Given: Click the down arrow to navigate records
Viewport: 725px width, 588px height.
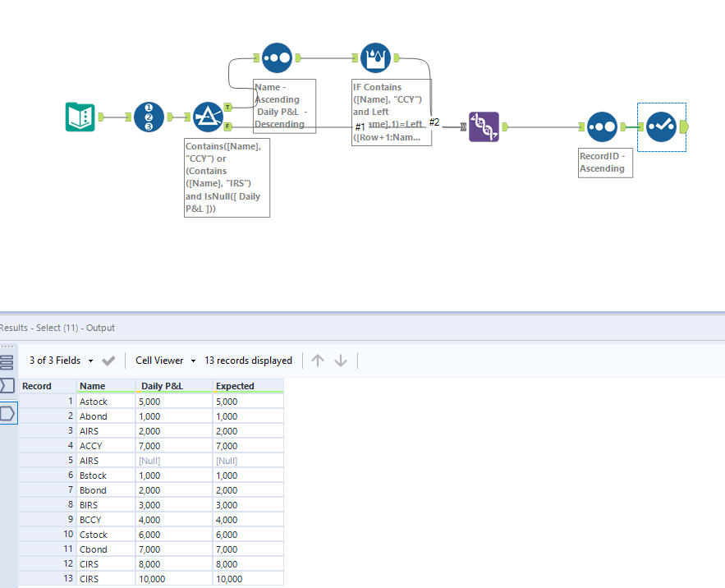Looking at the screenshot, I should point(341,360).
